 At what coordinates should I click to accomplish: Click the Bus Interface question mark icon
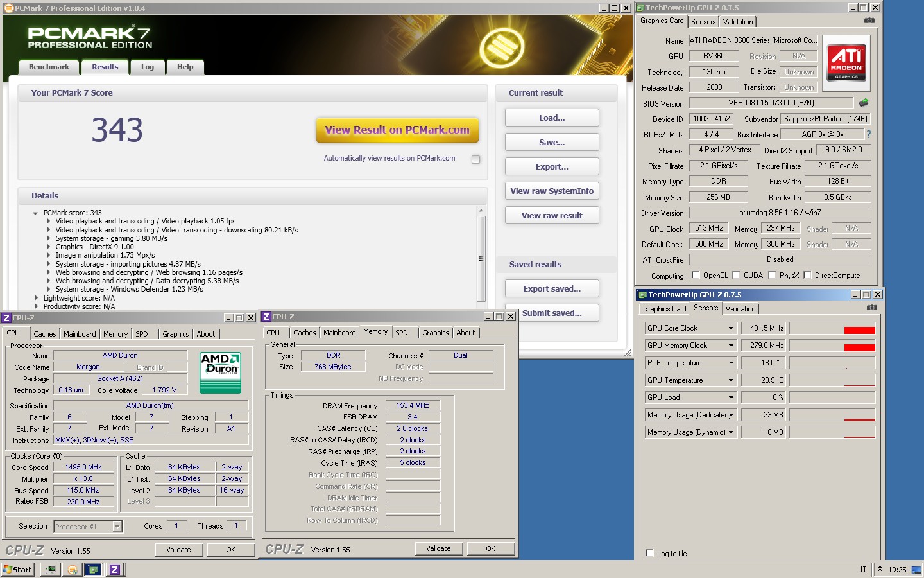(869, 134)
